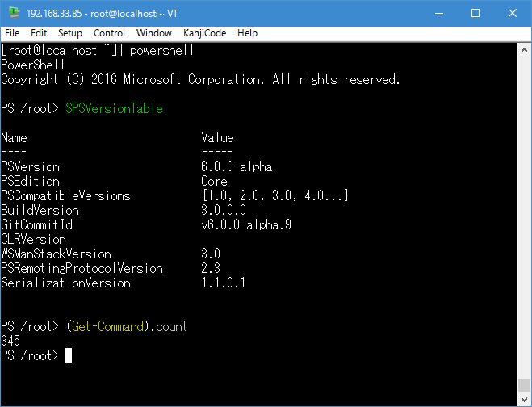Click the Tera Term icon in title bar
The image size is (532, 407).
(15, 13)
